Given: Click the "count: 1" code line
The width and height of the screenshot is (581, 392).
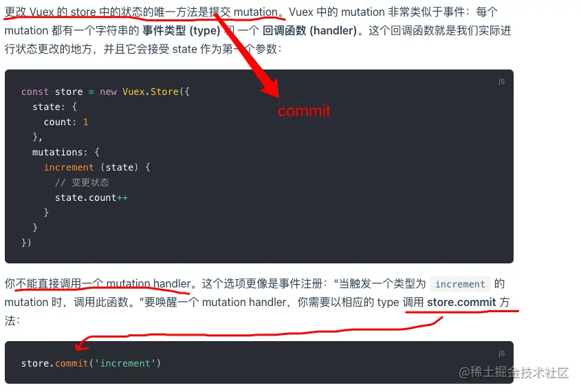Looking at the screenshot, I should coord(66,122).
